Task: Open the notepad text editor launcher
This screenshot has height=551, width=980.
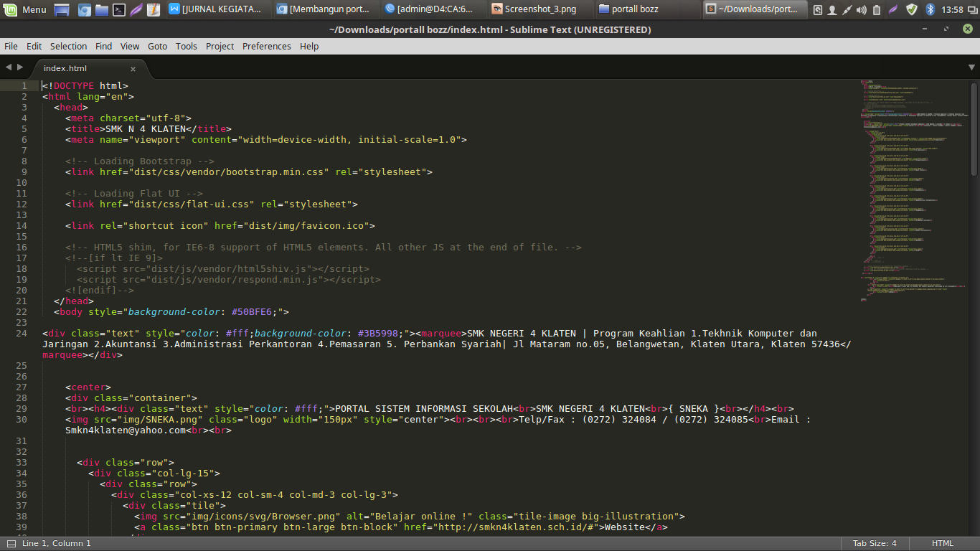Action: point(154,9)
